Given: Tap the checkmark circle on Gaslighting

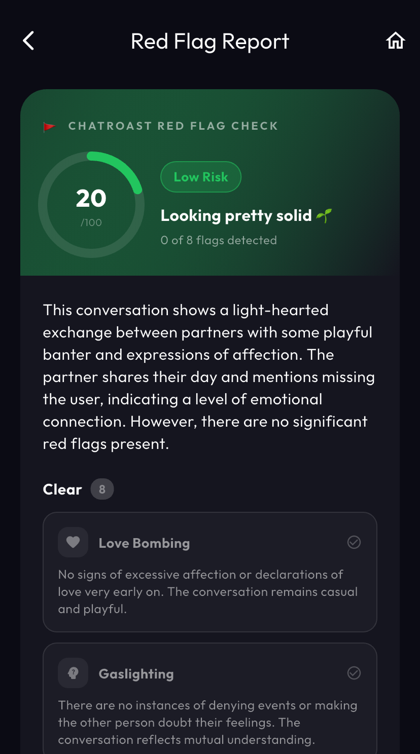Looking at the screenshot, I should coord(354,673).
